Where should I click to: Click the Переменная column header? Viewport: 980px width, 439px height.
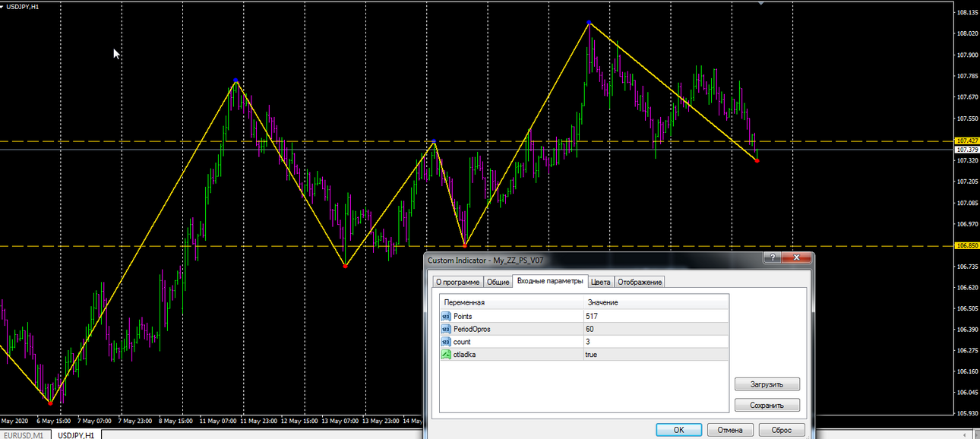[511, 302]
